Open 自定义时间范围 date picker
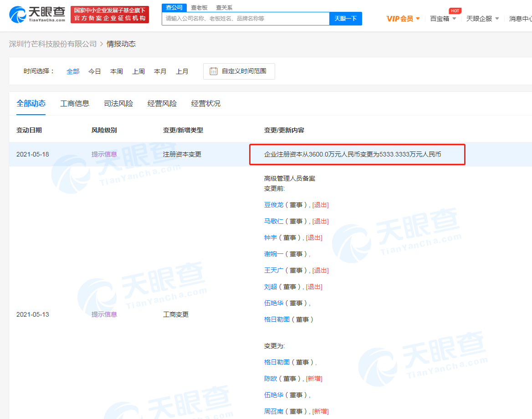 [x=244, y=71]
